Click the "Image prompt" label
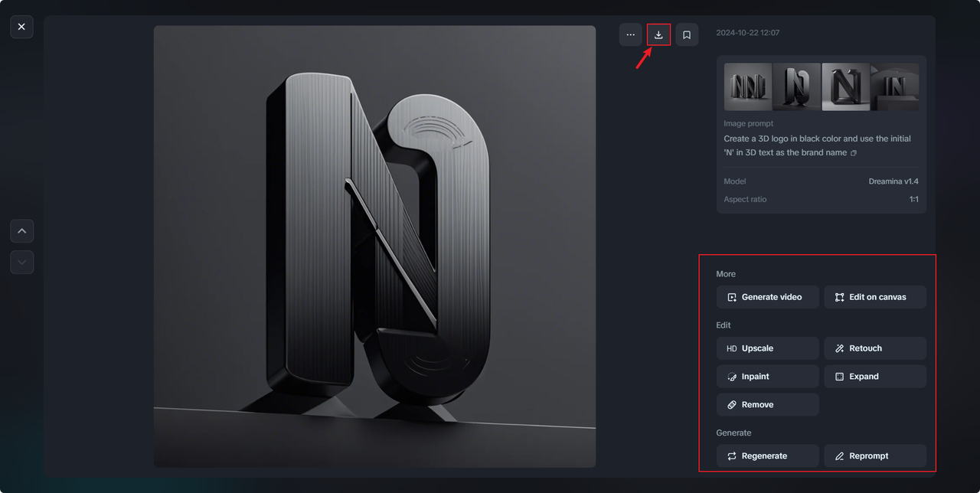The image size is (980, 493). [749, 123]
